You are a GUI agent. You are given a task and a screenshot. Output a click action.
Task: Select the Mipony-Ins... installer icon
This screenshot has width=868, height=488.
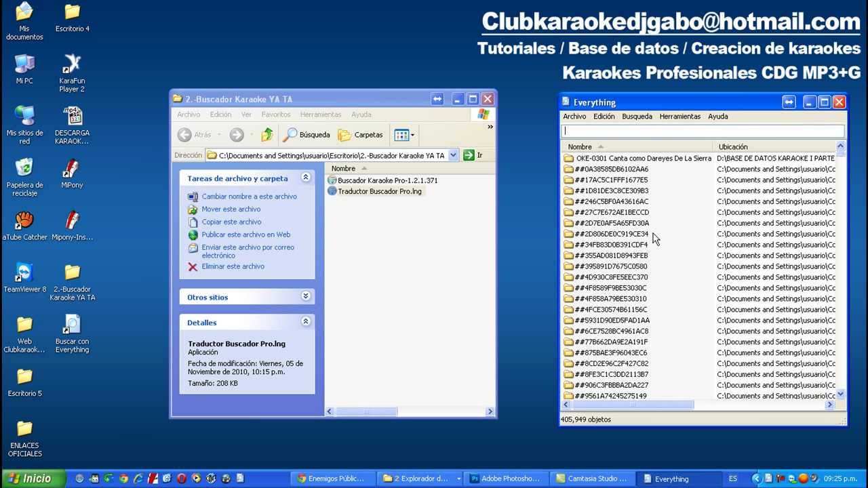coord(72,226)
